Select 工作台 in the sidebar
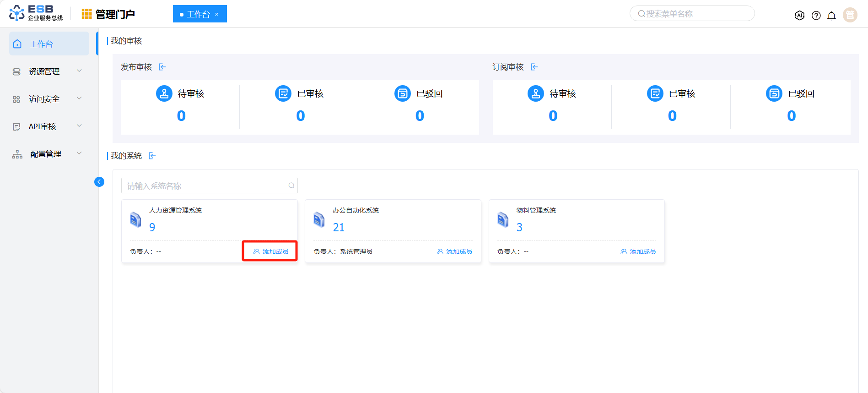The image size is (868, 393). click(x=49, y=44)
